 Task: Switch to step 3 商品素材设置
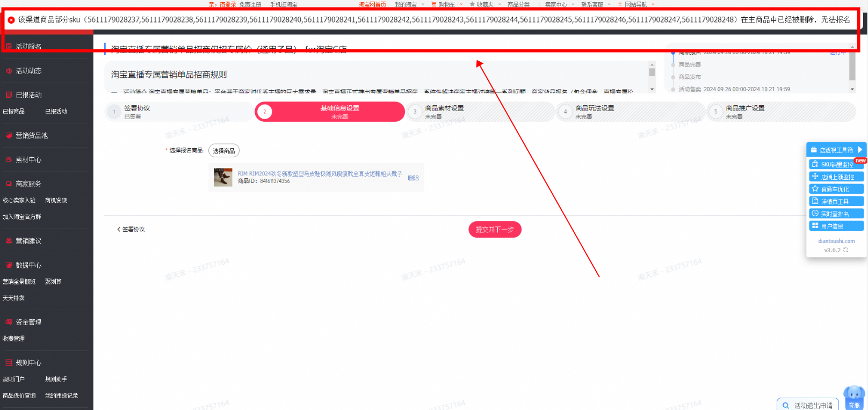click(x=480, y=112)
